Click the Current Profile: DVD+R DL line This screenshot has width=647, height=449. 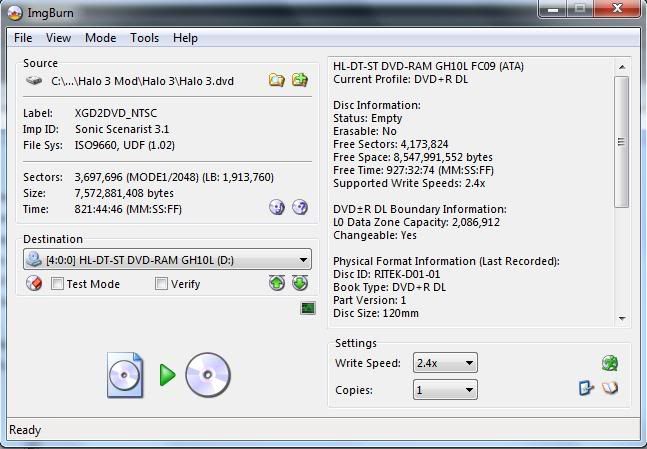coord(401,79)
